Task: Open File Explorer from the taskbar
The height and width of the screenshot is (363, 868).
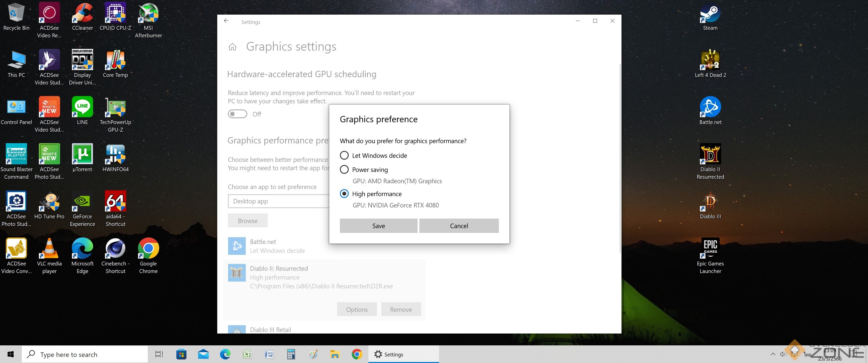Action: point(335,354)
